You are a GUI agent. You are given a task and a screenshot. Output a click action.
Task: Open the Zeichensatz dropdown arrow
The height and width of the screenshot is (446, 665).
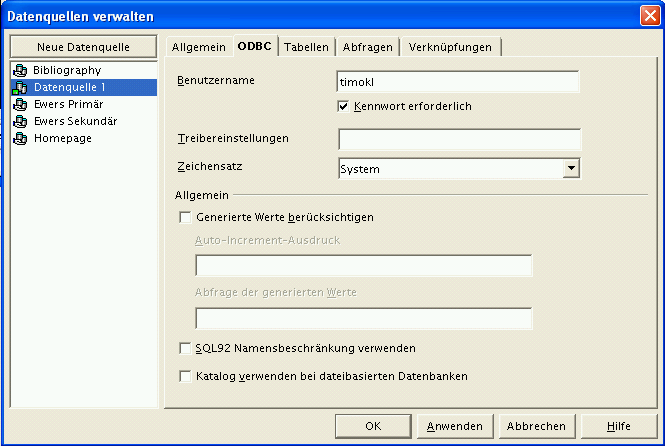pyautogui.click(x=571, y=169)
